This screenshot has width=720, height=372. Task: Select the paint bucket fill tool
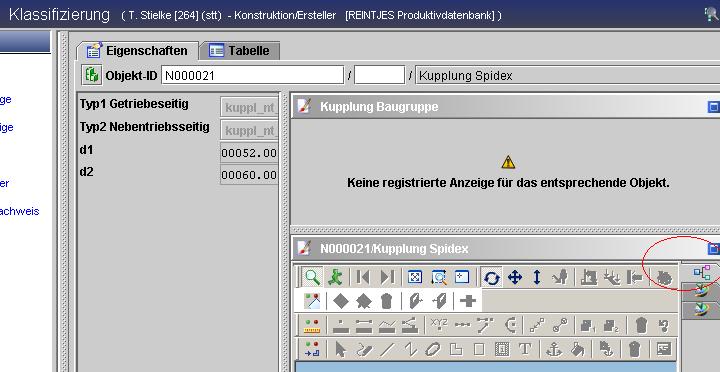click(x=578, y=349)
